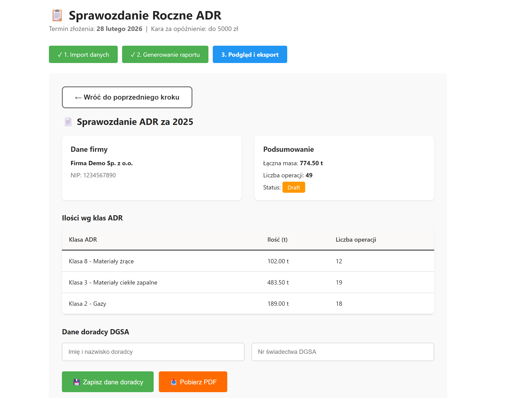Click the orange Draft status badge
Screen dimensions: 532x398
coord(294,187)
